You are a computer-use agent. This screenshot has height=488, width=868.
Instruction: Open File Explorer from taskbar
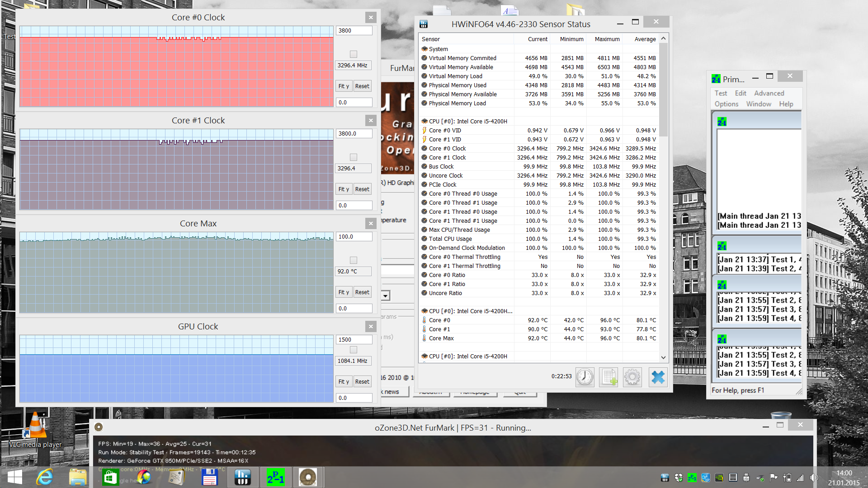click(78, 477)
